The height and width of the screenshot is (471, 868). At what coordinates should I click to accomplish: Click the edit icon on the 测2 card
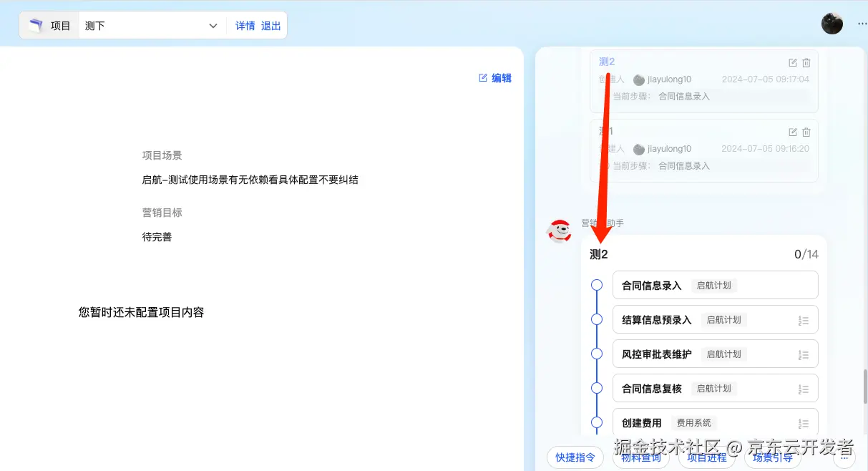pos(792,62)
